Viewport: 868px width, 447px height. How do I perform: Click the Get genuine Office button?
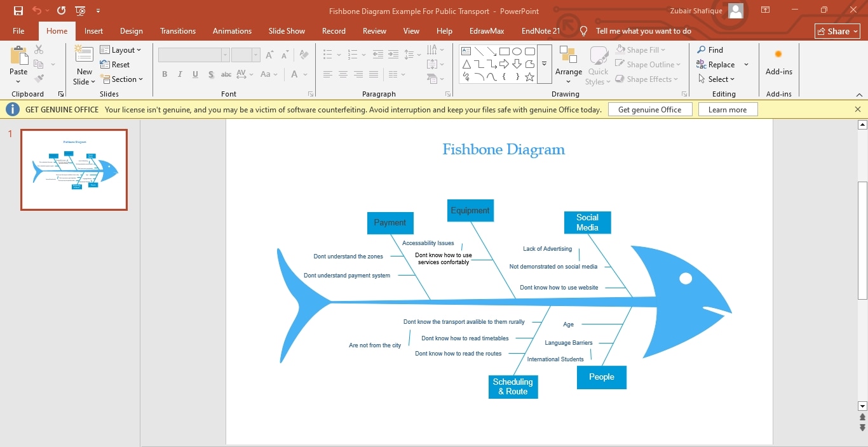click(649, 109)
